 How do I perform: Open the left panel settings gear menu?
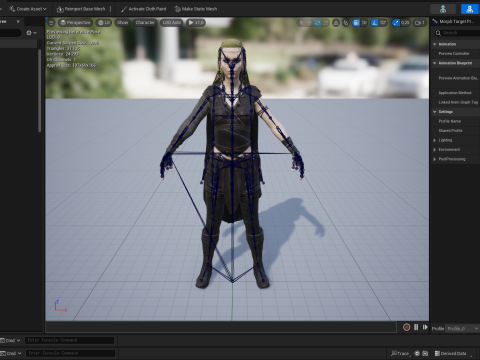tap(31, 33)
